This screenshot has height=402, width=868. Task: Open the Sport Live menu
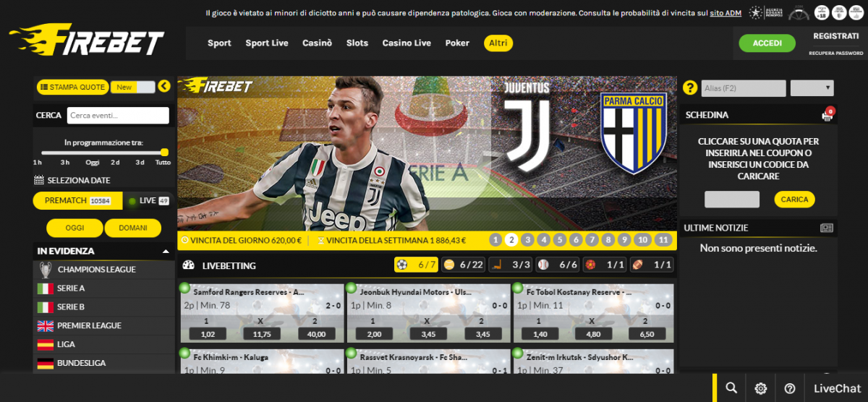[x=267, y=43]
